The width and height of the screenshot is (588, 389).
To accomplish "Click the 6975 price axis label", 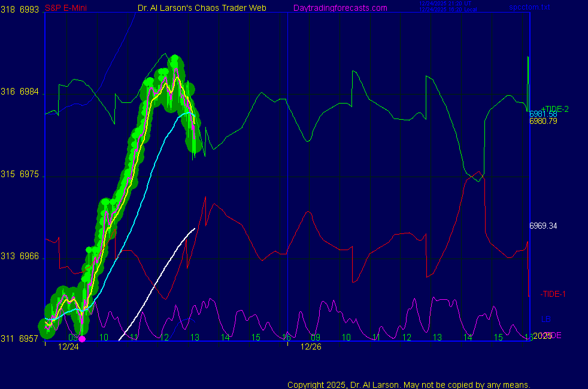I will click(29, 175).
